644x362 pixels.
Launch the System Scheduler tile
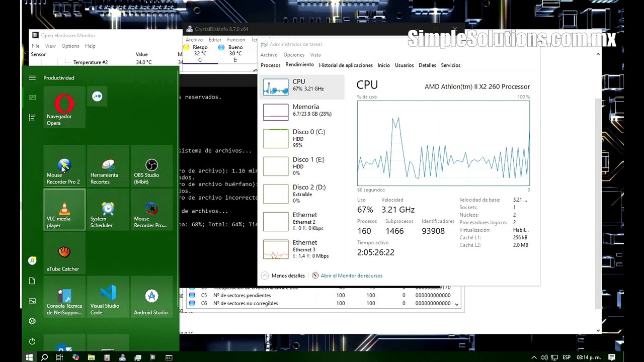pos(108,210)
